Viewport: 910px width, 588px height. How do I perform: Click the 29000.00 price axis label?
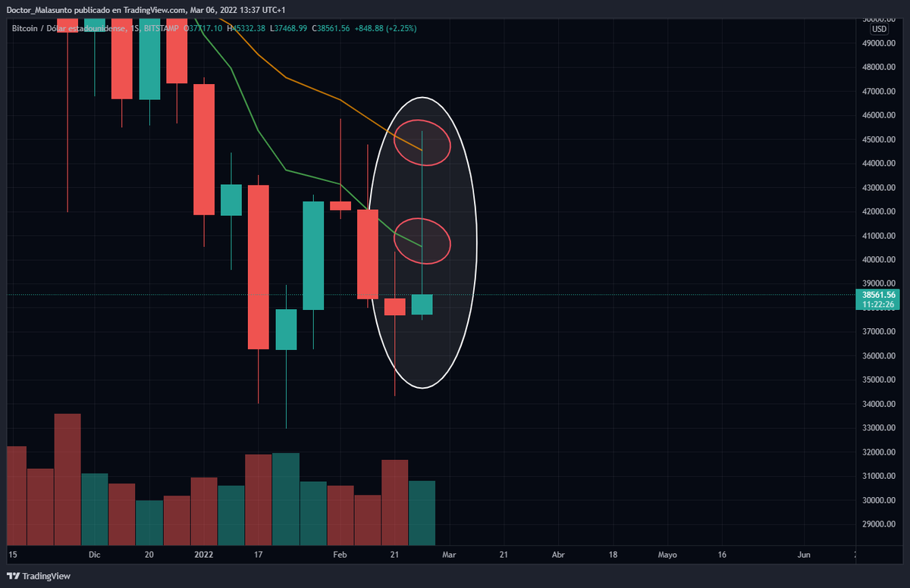[x=879, y=524]
